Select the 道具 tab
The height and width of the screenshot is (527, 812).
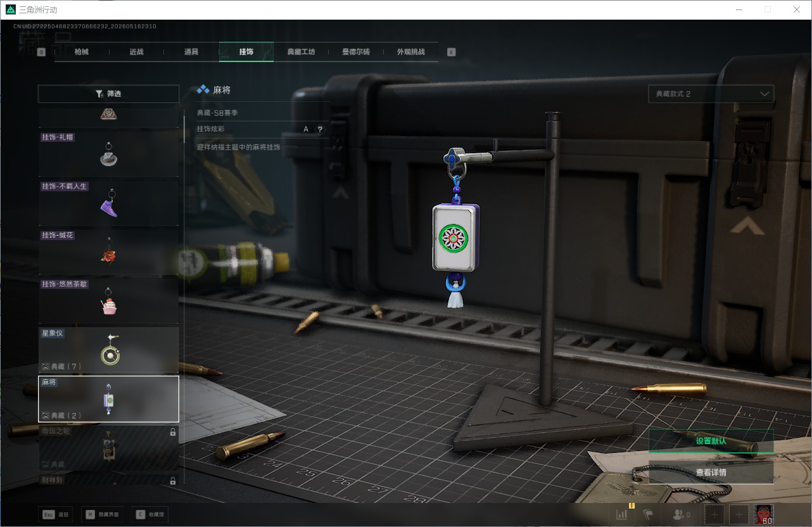tap(191, 52)
